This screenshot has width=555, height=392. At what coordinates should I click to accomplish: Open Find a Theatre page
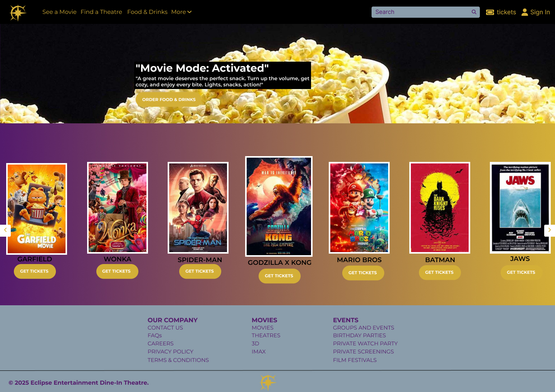click(x=101, y=12)
